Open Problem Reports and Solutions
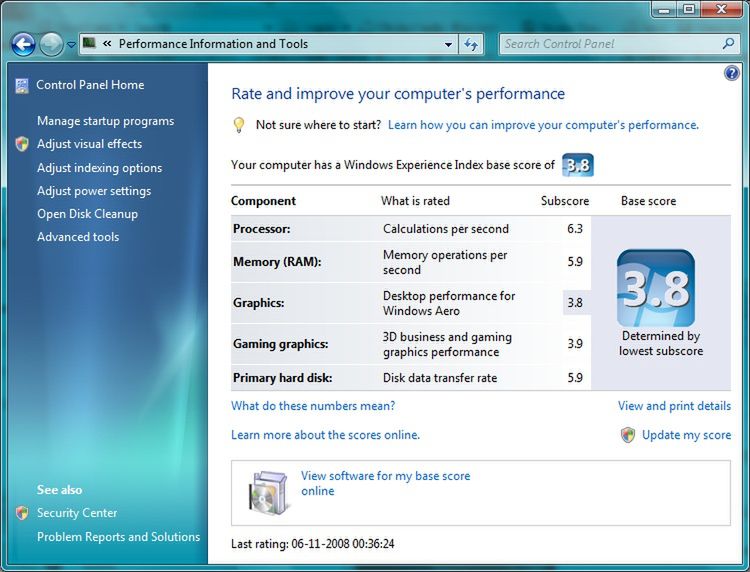 pyautogui.click(x=119, y=537)
